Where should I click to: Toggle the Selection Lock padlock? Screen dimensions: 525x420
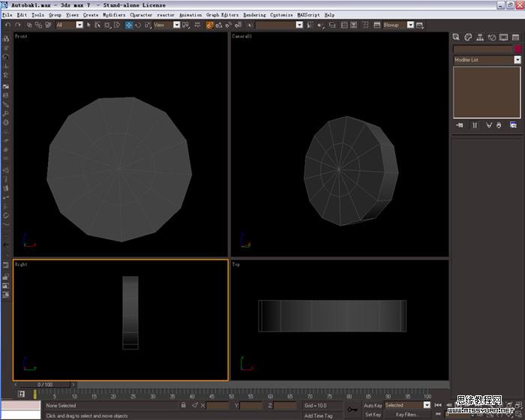184,405
